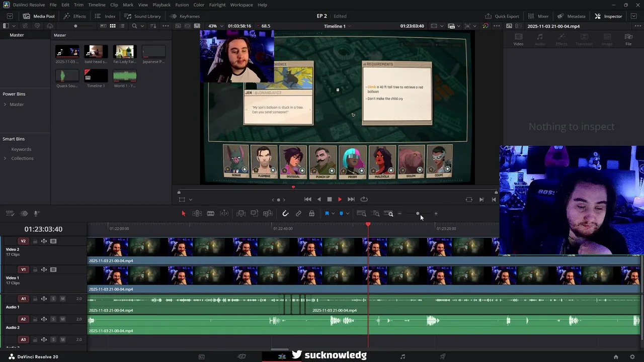Toggle Auto Track Selector on V2

coord(44,241)
